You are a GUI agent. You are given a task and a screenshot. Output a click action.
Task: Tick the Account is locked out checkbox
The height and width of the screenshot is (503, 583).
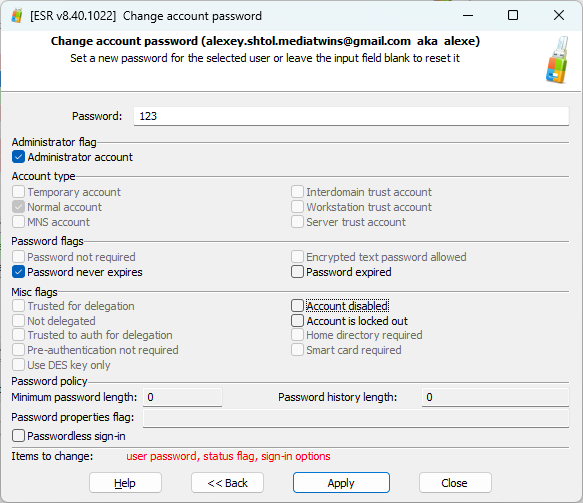[297, 320]
